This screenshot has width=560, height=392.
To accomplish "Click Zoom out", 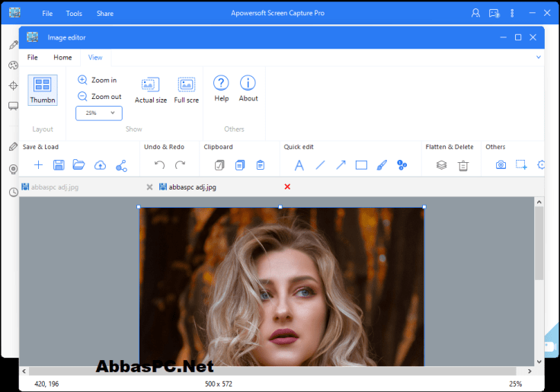I will point(100,97).
